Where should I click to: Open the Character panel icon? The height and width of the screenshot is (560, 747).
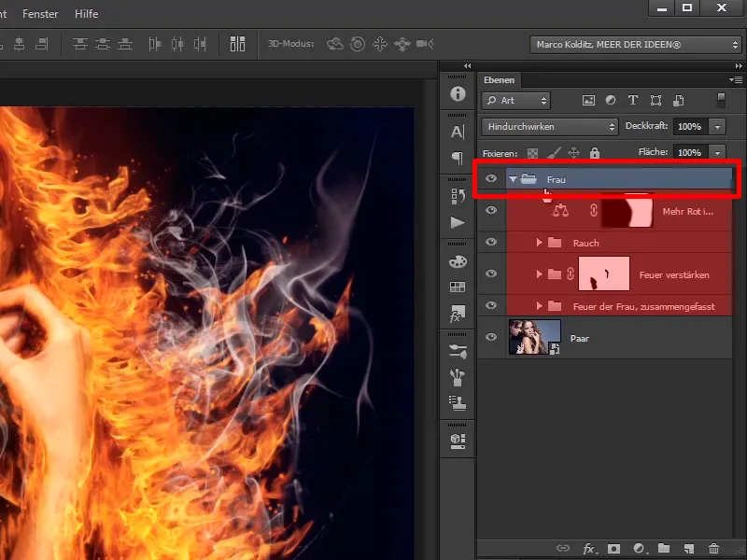(458, 132)
